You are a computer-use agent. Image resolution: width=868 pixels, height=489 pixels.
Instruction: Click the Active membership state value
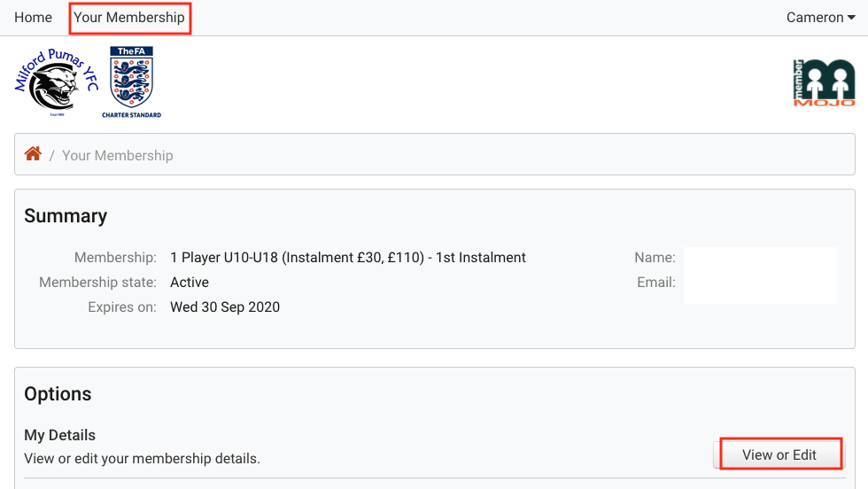click(x=190, y=283)
